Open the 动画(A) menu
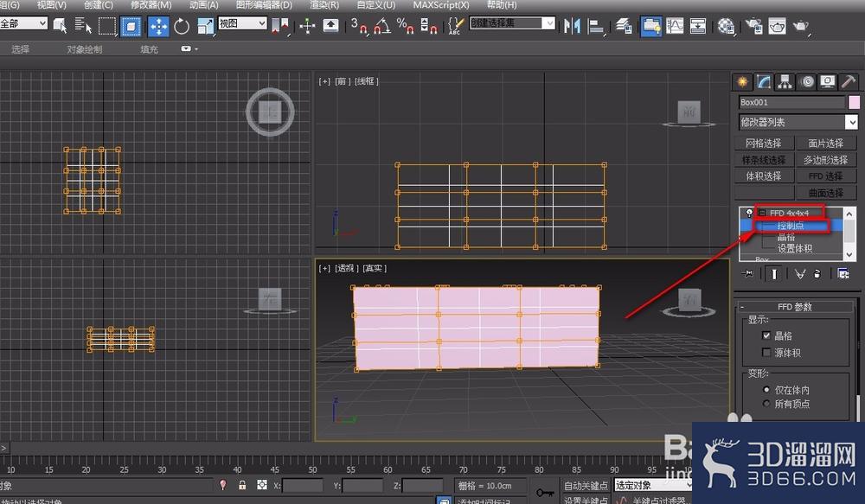This screenshot has width=865, height=504. [x=203, y=5]
